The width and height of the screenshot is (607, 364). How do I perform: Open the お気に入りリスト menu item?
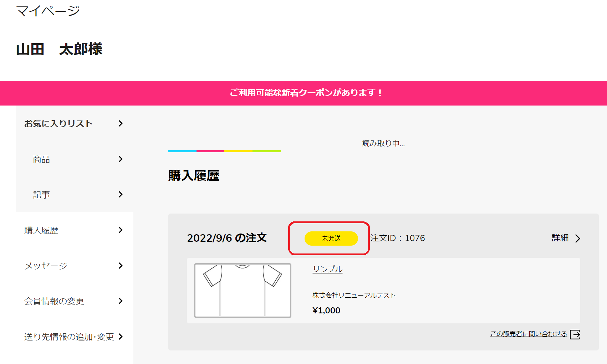coord(58,124)
